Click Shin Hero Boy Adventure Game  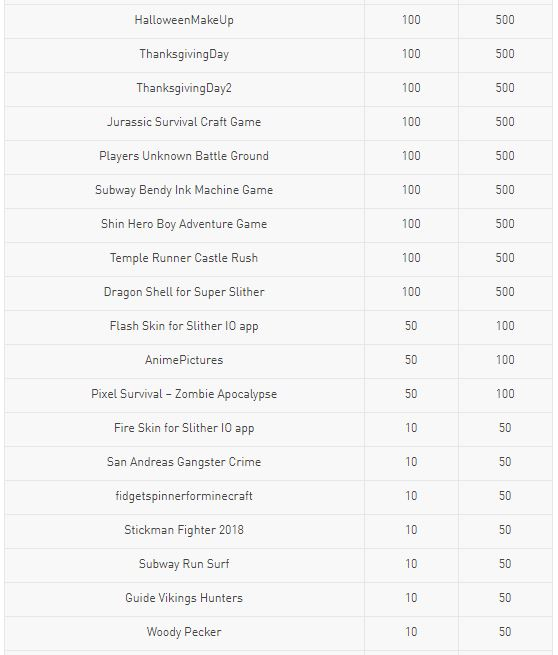184,224
